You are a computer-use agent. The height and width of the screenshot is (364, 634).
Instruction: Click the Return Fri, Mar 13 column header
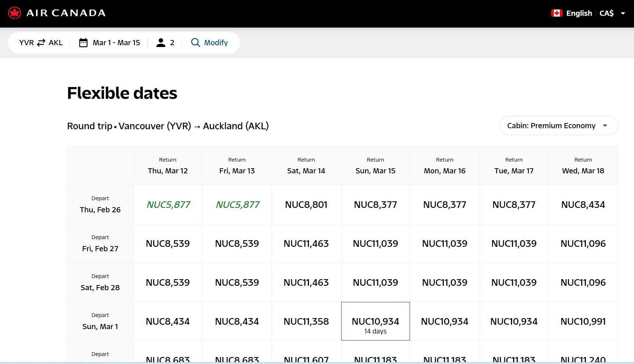pyautogui.click(x=237, y=166)
